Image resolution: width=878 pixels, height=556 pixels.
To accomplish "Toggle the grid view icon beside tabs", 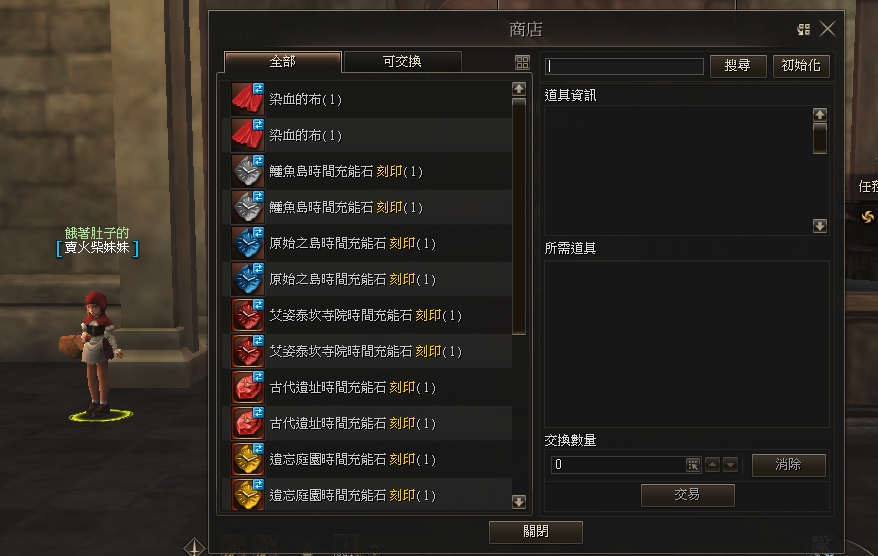I will pos(522,62).
